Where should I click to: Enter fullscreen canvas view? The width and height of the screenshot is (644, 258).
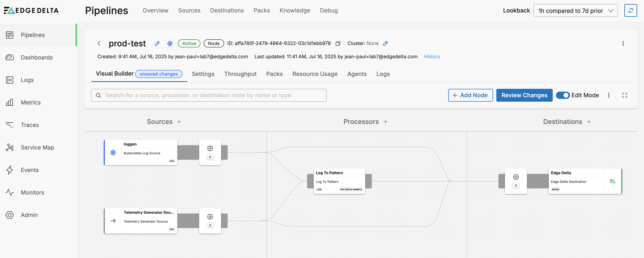point(625,95)
